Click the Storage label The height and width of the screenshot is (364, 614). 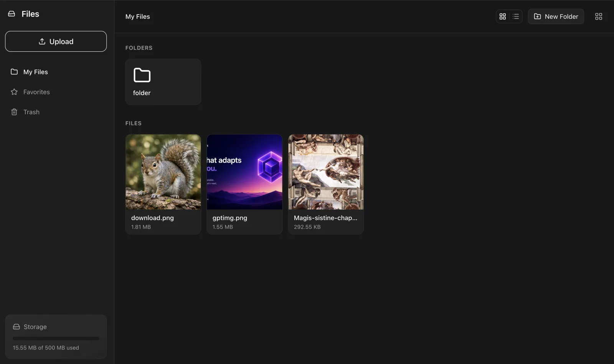tap(35, 327)
